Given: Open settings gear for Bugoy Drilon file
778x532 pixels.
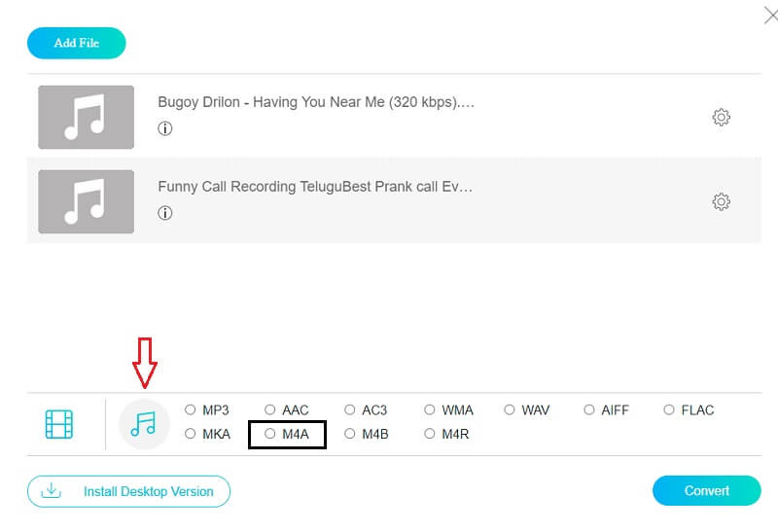Looking at the screenshot, I should [x=721, y=118].
